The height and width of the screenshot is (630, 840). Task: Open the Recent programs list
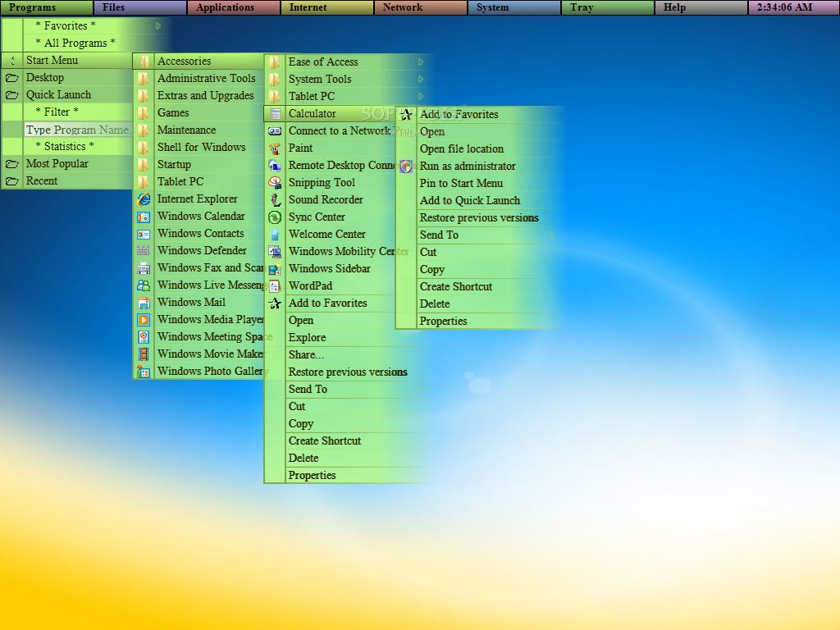[x=67, y=181]
